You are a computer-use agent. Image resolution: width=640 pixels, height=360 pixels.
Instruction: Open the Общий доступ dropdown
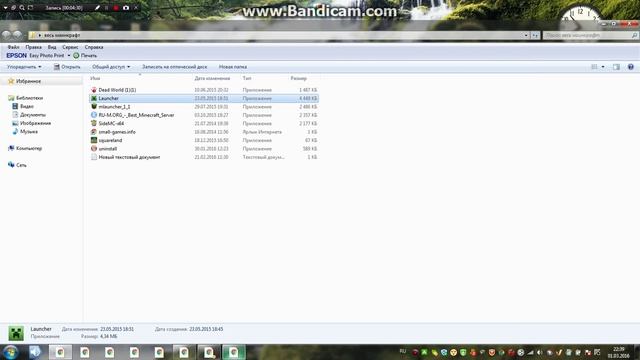point(111,67)
